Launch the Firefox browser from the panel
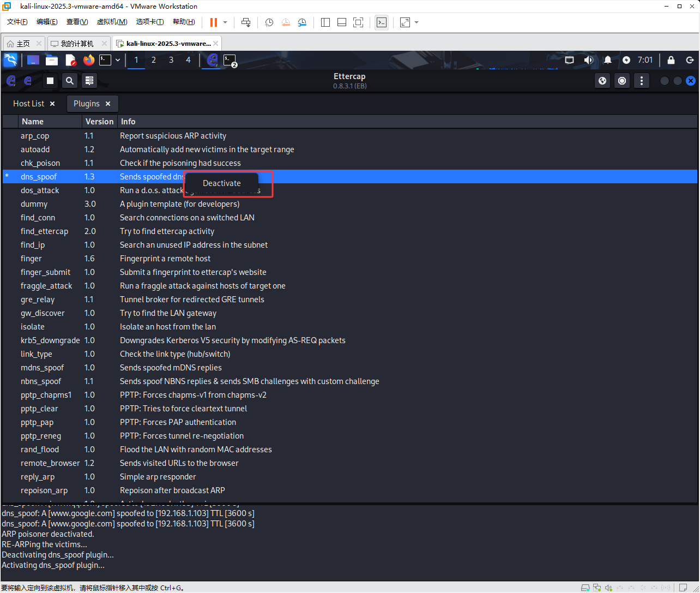Viewport: 700px width, 593px height. click(x=89, y=60)
